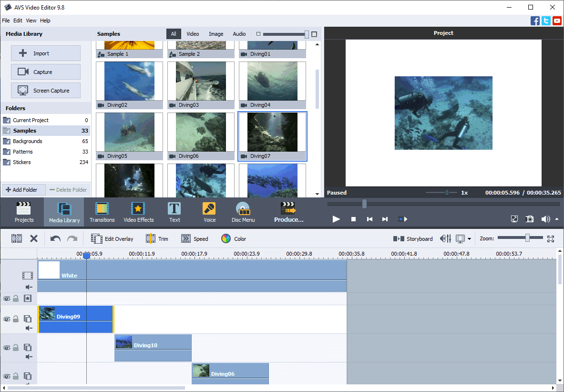Click the Add Folder button
This screenshot has width=564, height=392.
(x=24, y=190)
